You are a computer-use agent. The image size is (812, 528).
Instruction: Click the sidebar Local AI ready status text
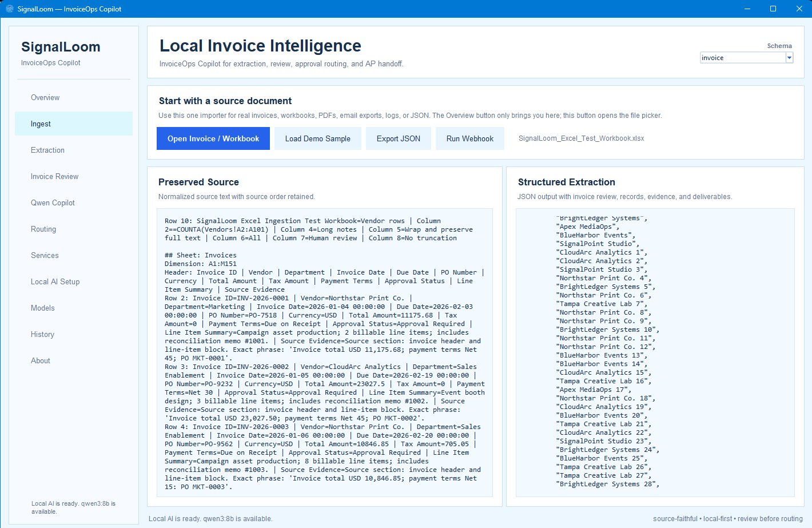(x=73, y=507)
